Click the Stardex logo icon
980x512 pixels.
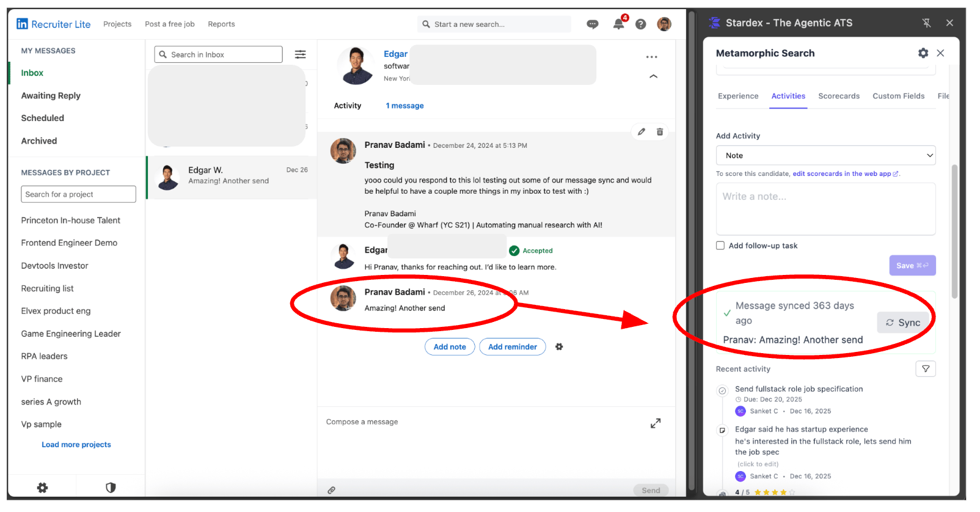point(714,23)
